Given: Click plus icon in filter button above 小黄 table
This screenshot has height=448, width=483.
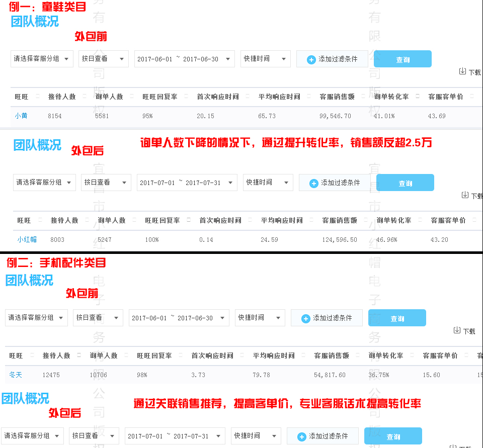Looking at the screenshot, I should pos(311,60).
